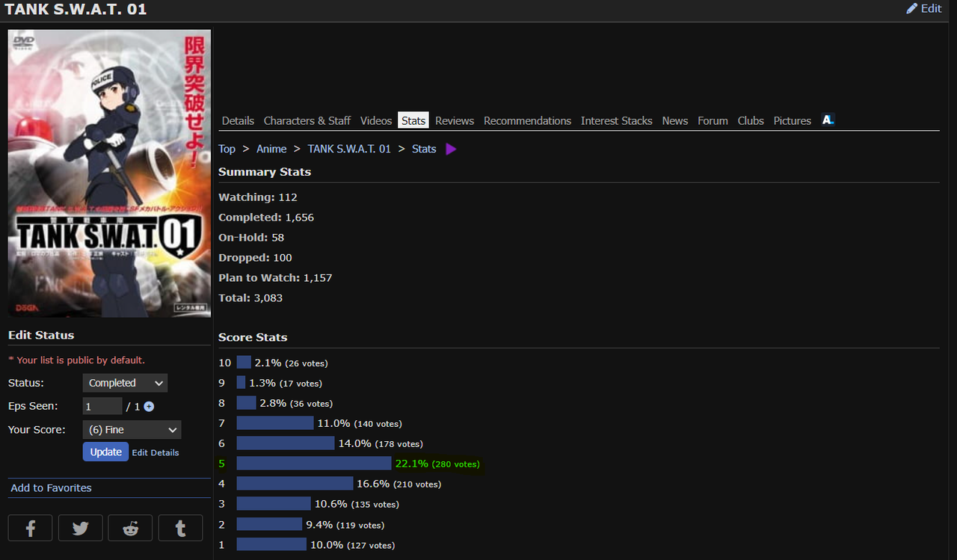
Task: Click the 'Plan to Watch: 1,157' stat
Action: 275,278
